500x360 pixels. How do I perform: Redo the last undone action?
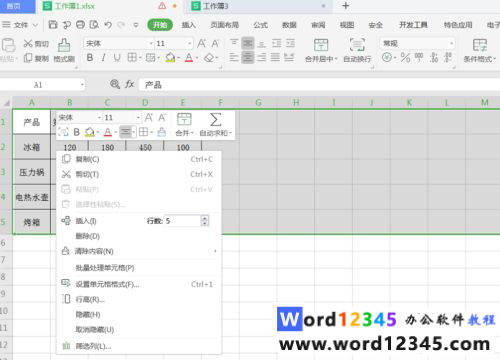coord(121,25)
